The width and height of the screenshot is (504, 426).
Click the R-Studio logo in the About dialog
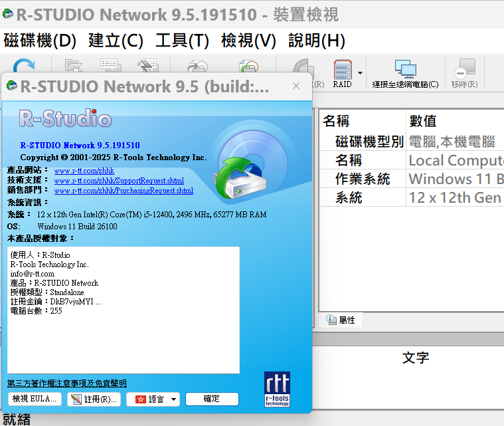pyautogui.click(x=65, y=118)
